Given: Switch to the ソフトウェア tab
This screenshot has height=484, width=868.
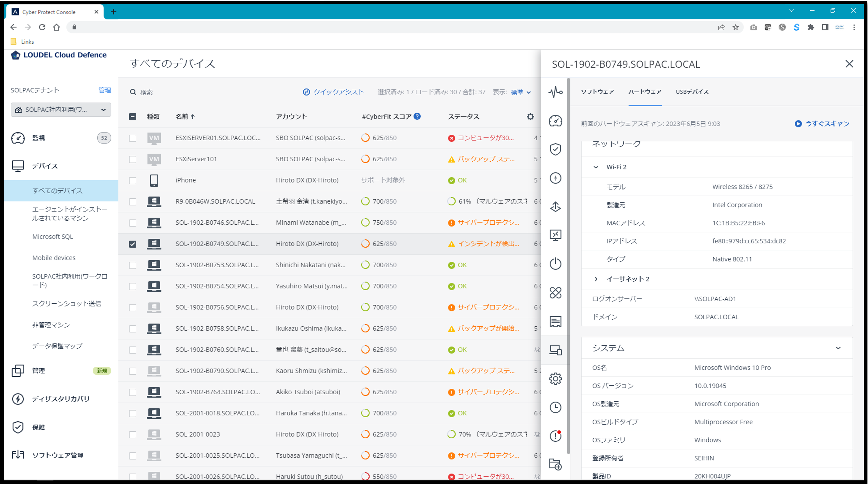Looking at the screenshot, I should 597,92.
